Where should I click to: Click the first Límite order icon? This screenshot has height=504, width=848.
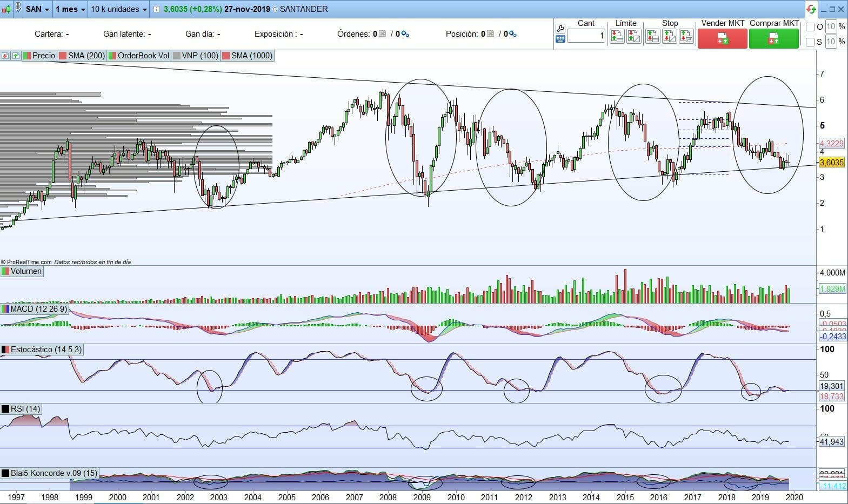click(617, 37)
